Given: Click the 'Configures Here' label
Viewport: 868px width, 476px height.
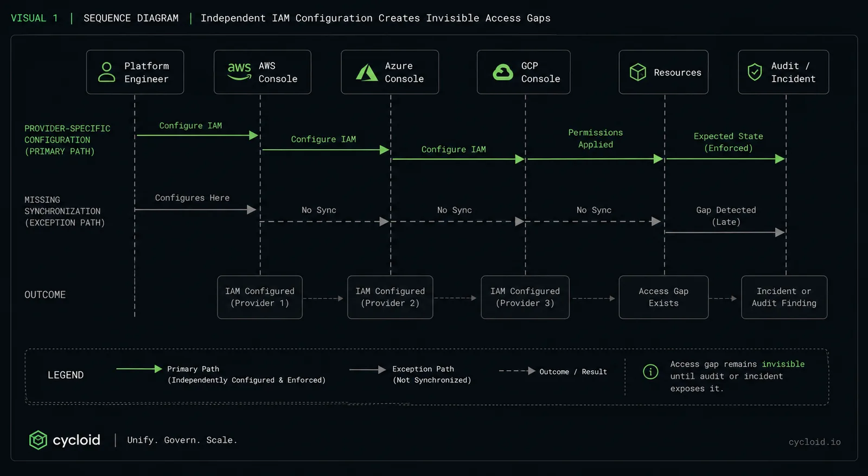Looking at the screenshot, I should coord(192,198).
